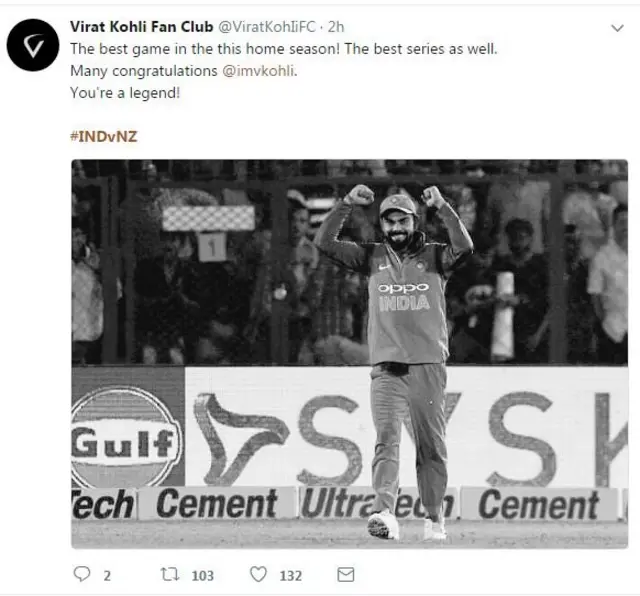The width and height of the screenshot is (640, 596).
Task: Click the UltraTech Cement banner in photo
Action: tap(349, 503)
